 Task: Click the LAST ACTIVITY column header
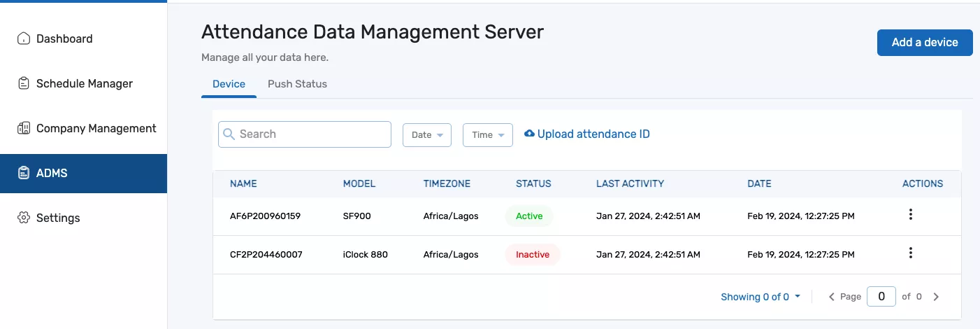pyautogui.click(x=630, y=184)
